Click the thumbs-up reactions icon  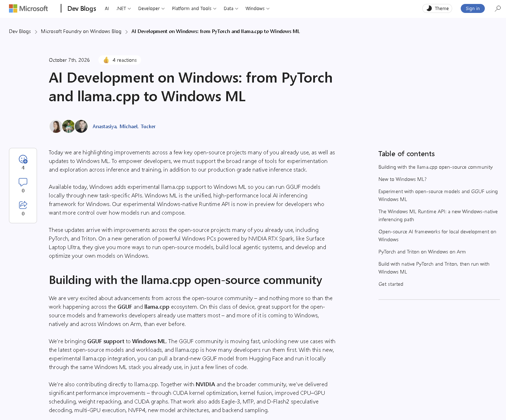(x=106, y=60)
